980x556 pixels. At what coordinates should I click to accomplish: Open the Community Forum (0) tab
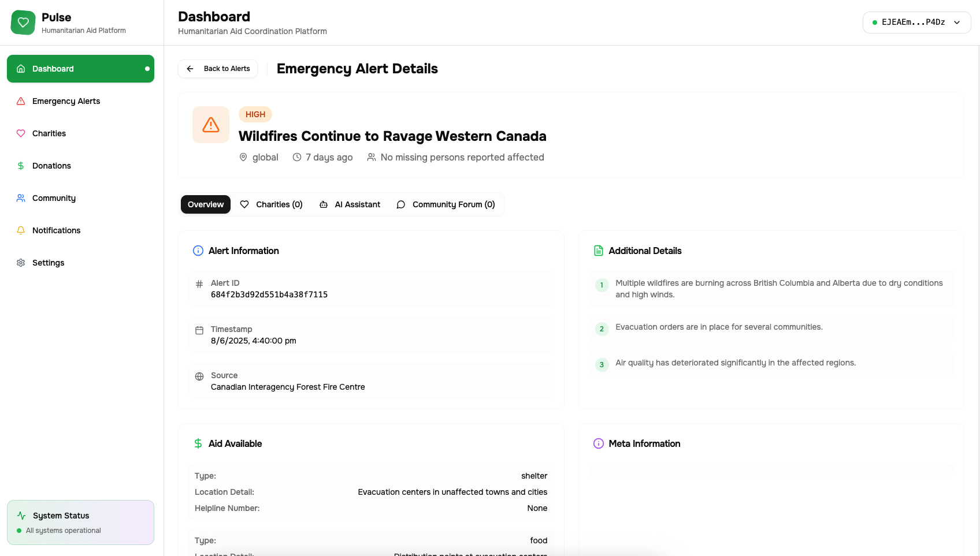pyautogui.click(x=446, y=204)
